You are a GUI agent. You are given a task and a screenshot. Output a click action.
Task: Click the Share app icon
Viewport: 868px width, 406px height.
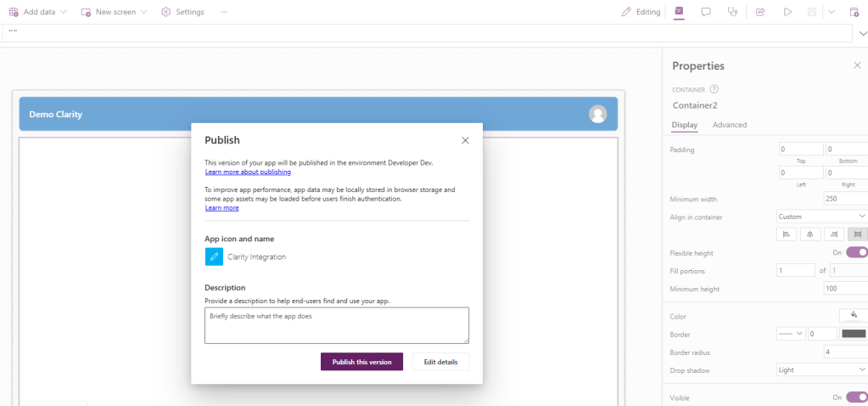pyautogui.click(x=760, y=12)
